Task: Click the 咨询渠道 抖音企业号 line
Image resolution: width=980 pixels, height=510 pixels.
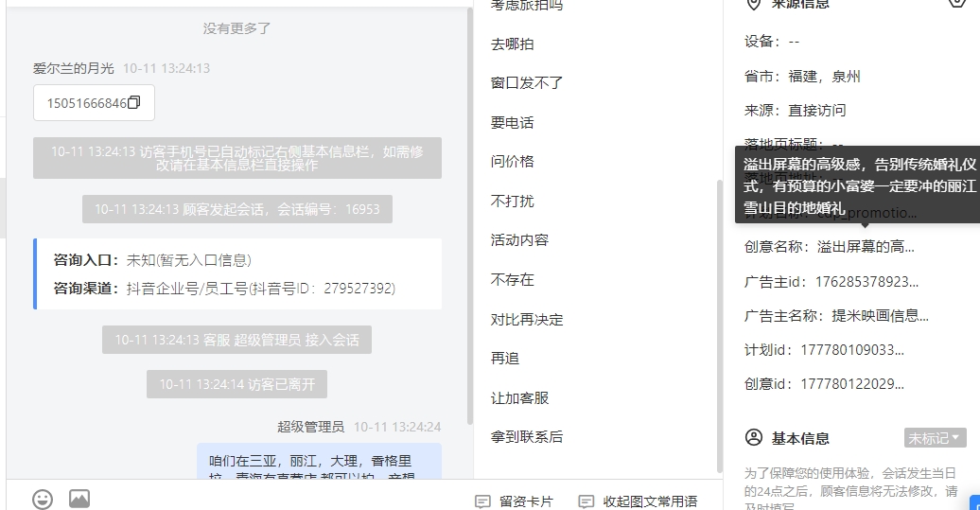Action: click(224, 289)
